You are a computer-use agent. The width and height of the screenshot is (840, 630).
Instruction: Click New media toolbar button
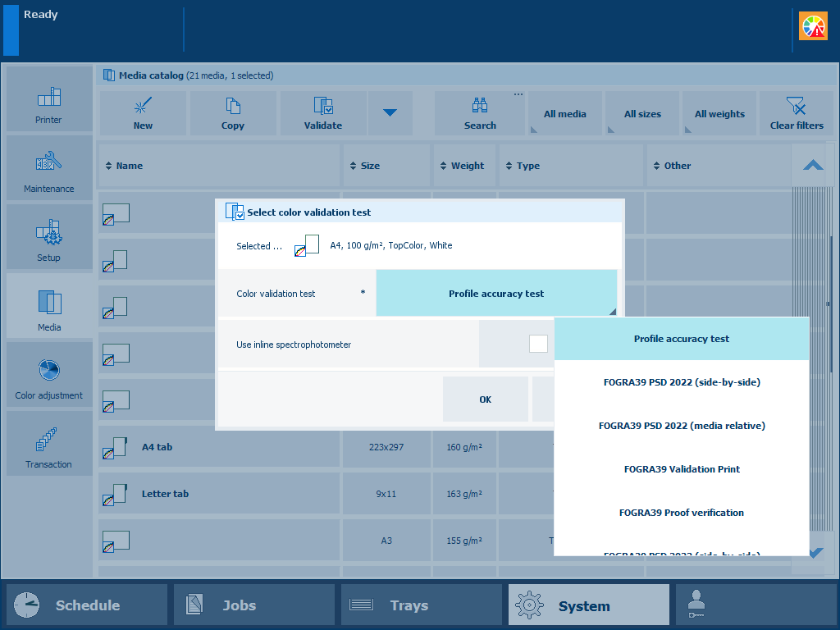pyautogui.click(x=143, y=113)
